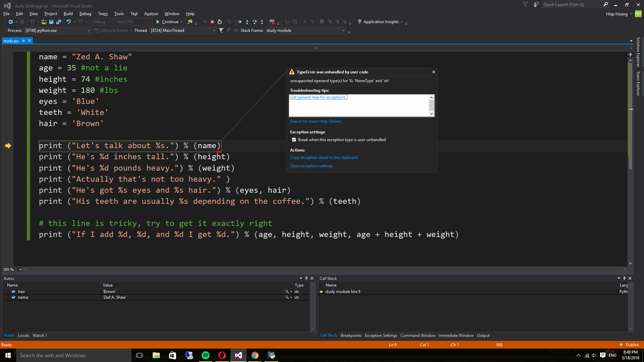Uncheck Break when exception is user-unhandled
Screen dimensions: 644x362
click(294, 140)
